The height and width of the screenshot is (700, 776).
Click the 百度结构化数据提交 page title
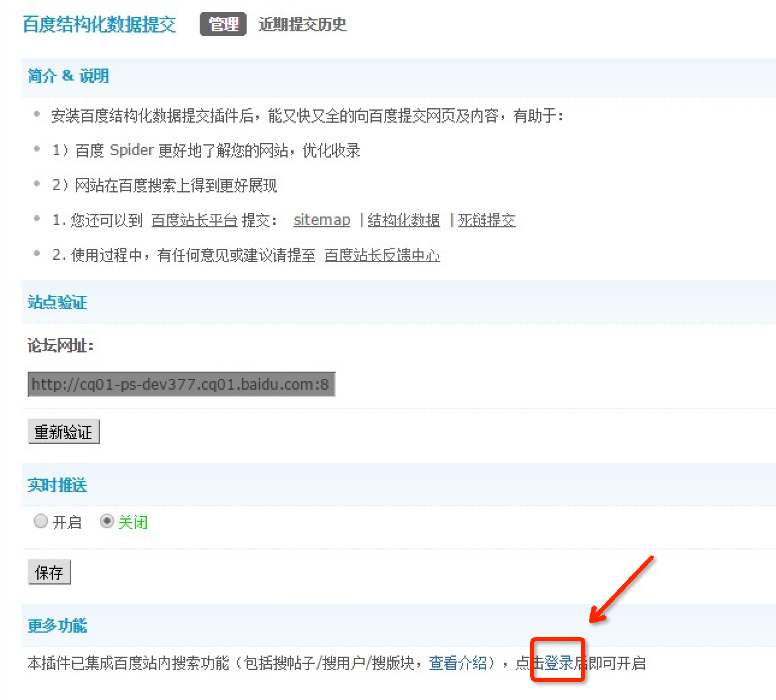tap(99, 25)
